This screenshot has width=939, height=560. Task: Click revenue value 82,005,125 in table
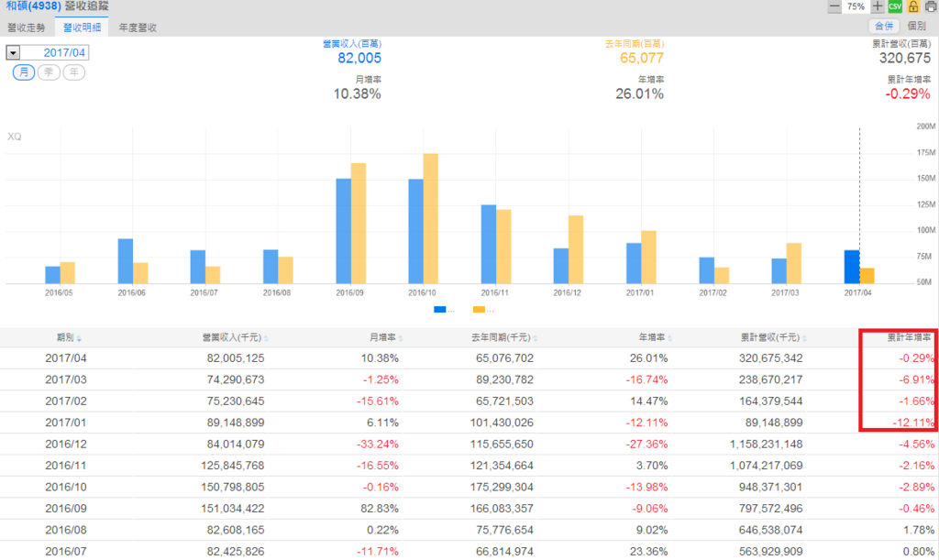coord(236,358)
